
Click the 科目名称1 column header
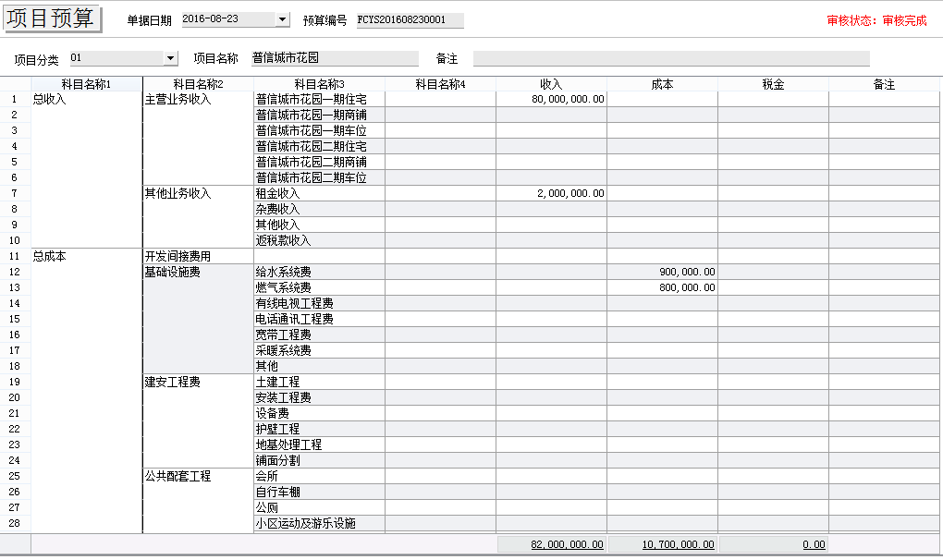87,84
